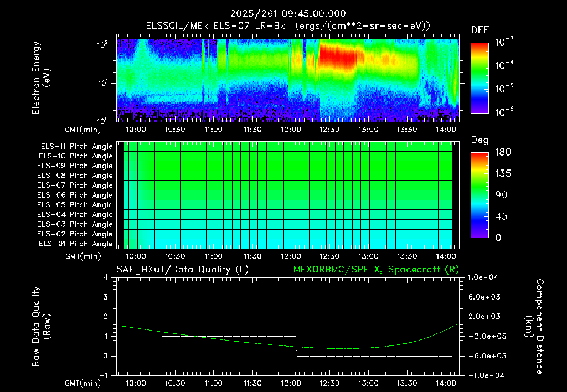Click the Raw Data Quality (Raw) axis label
567x392 pixels.
tap(41, 326)
